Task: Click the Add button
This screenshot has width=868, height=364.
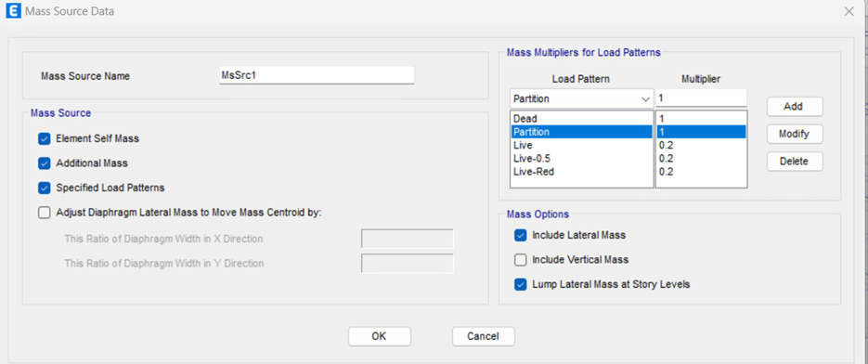Action: tap(795, 107)
